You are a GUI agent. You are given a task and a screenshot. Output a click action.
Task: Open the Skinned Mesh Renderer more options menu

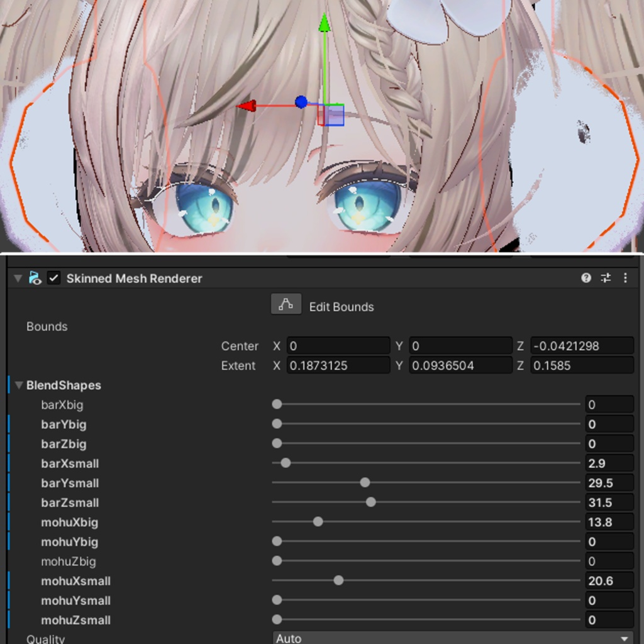point(626,278)
